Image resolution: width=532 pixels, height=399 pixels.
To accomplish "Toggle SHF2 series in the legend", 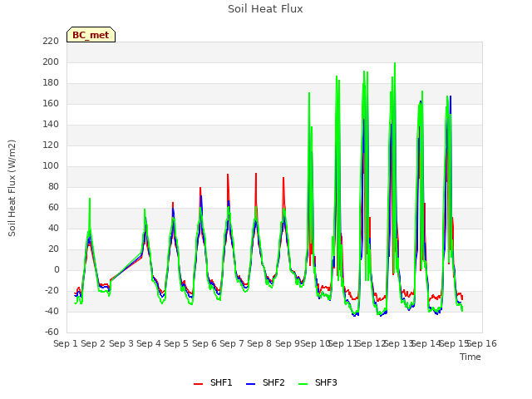I will 265,382.
